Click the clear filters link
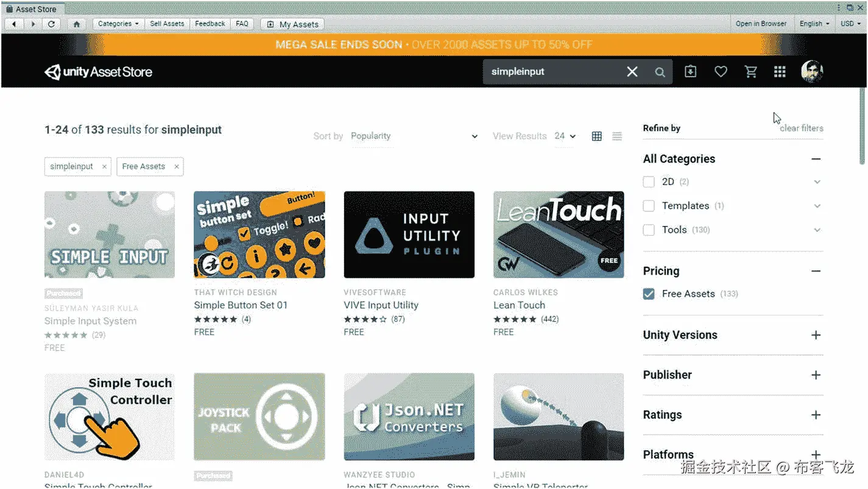 (802, 128)
